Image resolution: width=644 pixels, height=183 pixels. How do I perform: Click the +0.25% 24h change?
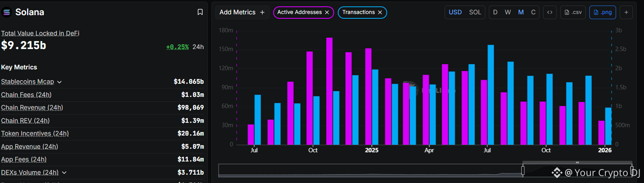(177, 47)
